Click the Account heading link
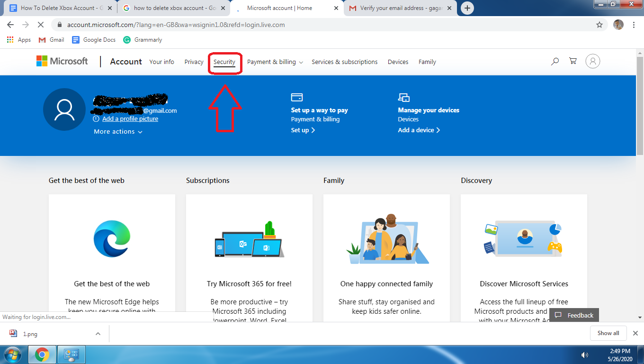This screenshot has width=644, height=364. pos(126,62)
